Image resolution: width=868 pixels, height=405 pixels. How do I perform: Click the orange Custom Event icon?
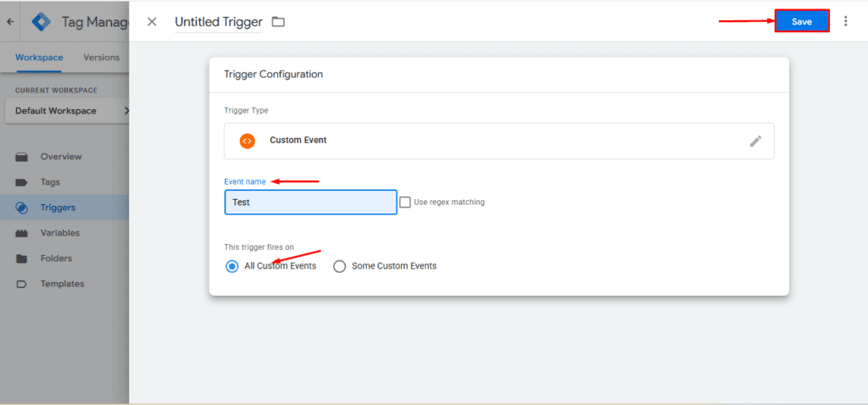click(247, 141)
